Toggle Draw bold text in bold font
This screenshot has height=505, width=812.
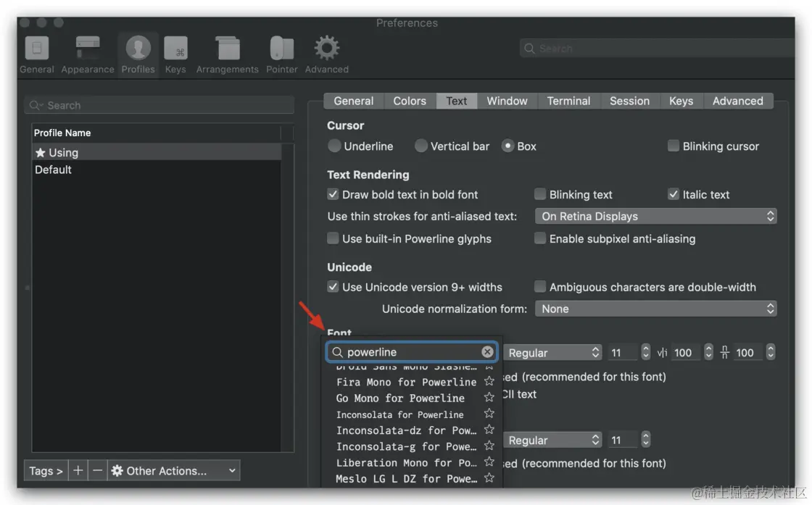(333, 195)
